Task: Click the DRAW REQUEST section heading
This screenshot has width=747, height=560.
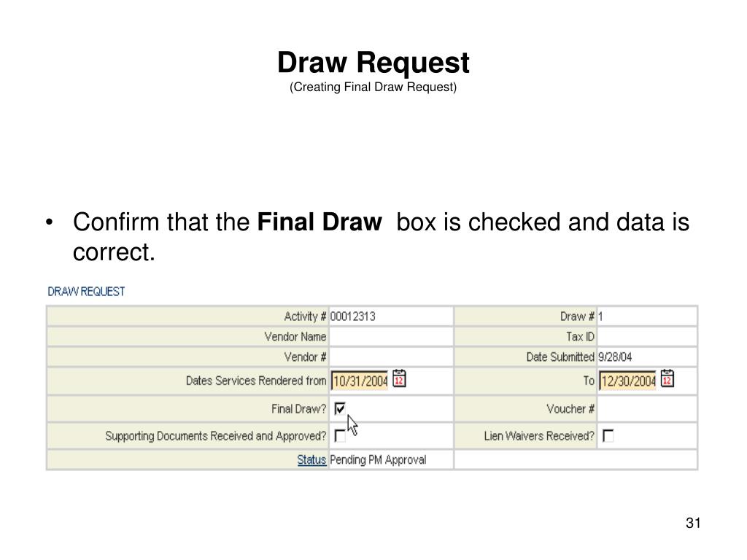Action: (x=86, y=292)
